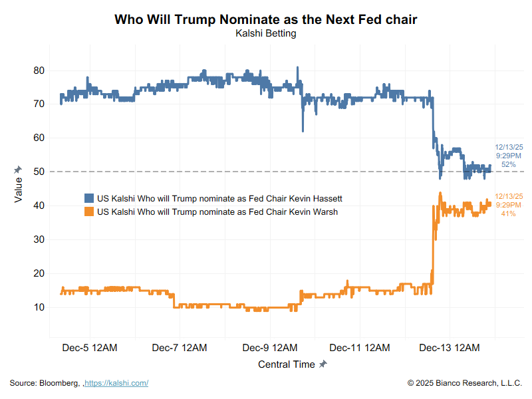532x399 pixels.
Task: Click the pin icon beside Central Time
Action: tap(323, 364)
